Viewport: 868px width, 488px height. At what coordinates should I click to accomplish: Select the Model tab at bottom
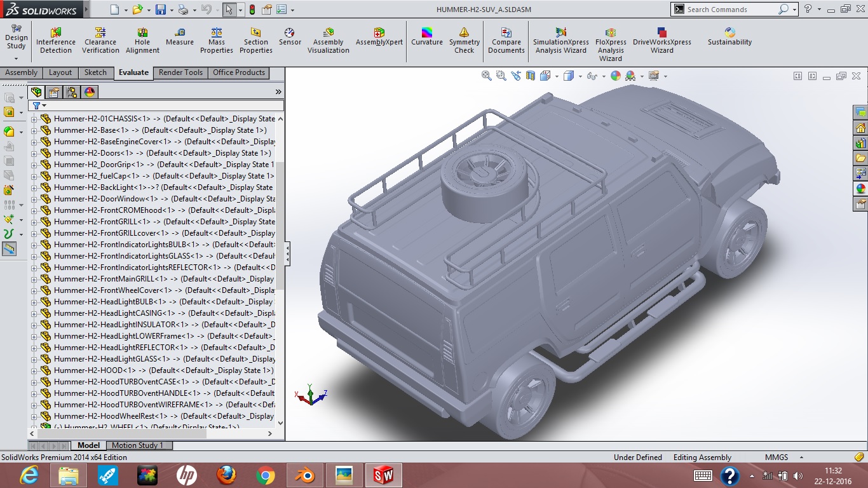point(89,445)
